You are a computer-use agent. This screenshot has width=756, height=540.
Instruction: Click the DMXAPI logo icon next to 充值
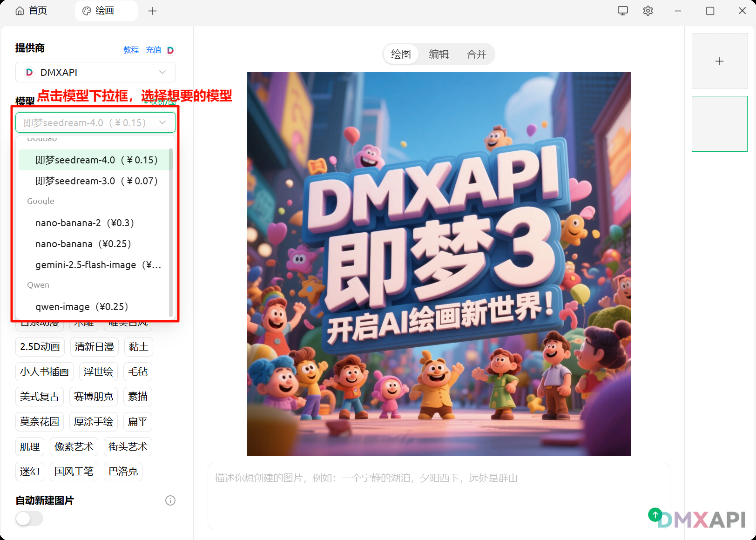click(170, 50)
